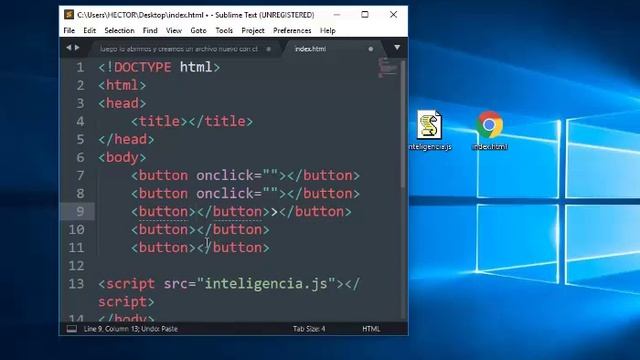Viewport: 640px width, 360px height.
Task: Place cursor on DOCTYPE text
Action: point(142,67)
